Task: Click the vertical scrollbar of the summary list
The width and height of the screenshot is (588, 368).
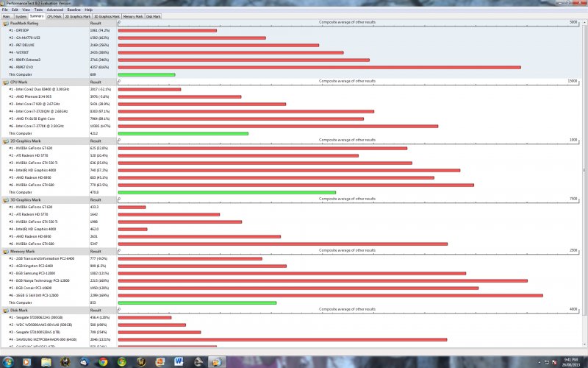Action: (585, 183)
